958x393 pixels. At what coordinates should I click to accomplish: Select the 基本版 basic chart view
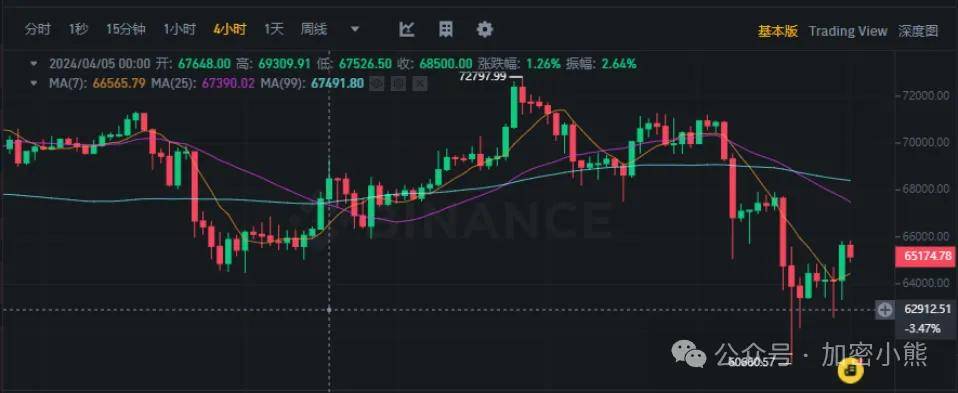[x=778, y=31]
